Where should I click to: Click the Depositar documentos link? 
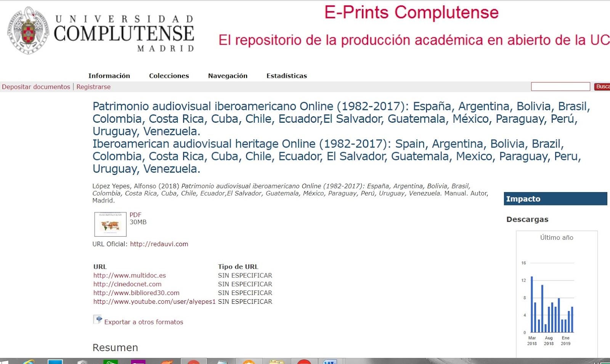[x=36, y=87]
